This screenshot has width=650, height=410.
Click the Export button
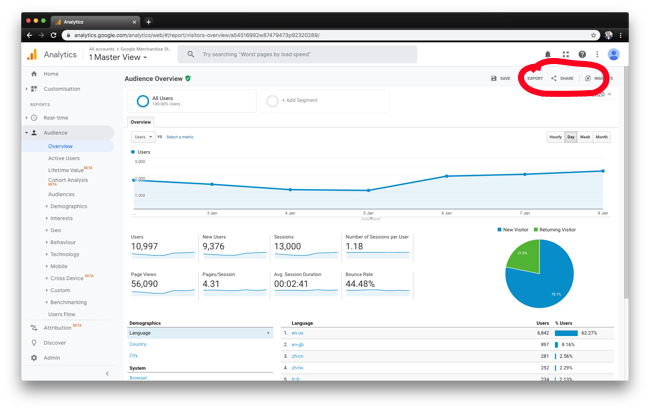[535, 78]
